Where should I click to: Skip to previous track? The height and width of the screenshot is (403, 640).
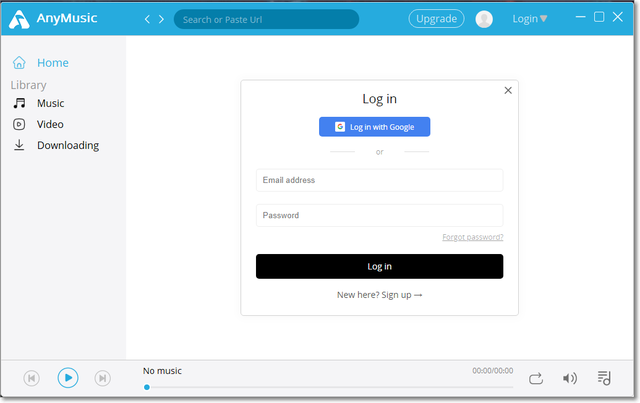click(31, 378)
